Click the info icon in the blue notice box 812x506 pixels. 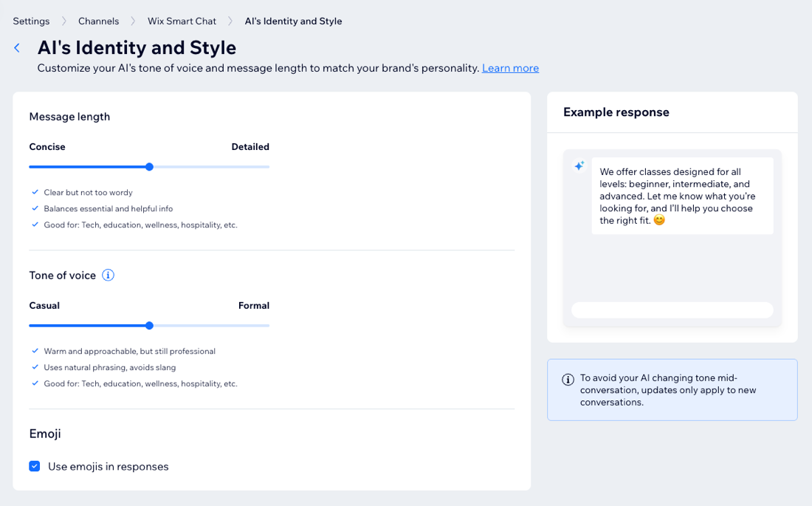pyautogui.click(x=568, y=379)
